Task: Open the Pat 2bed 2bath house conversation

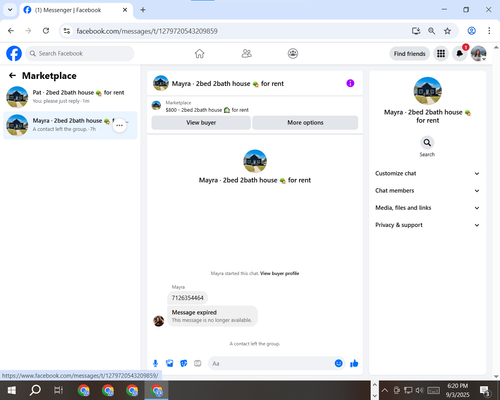Action: click(x=70, y=97)
